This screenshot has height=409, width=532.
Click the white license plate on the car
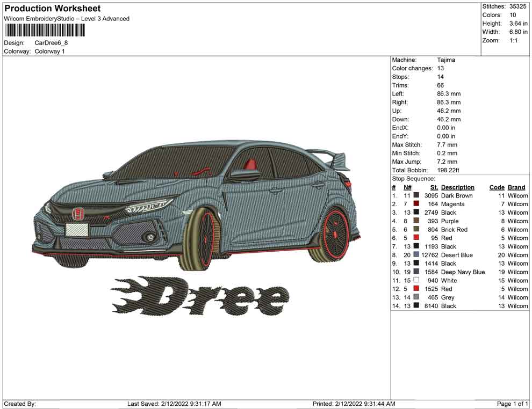[76, 230]
